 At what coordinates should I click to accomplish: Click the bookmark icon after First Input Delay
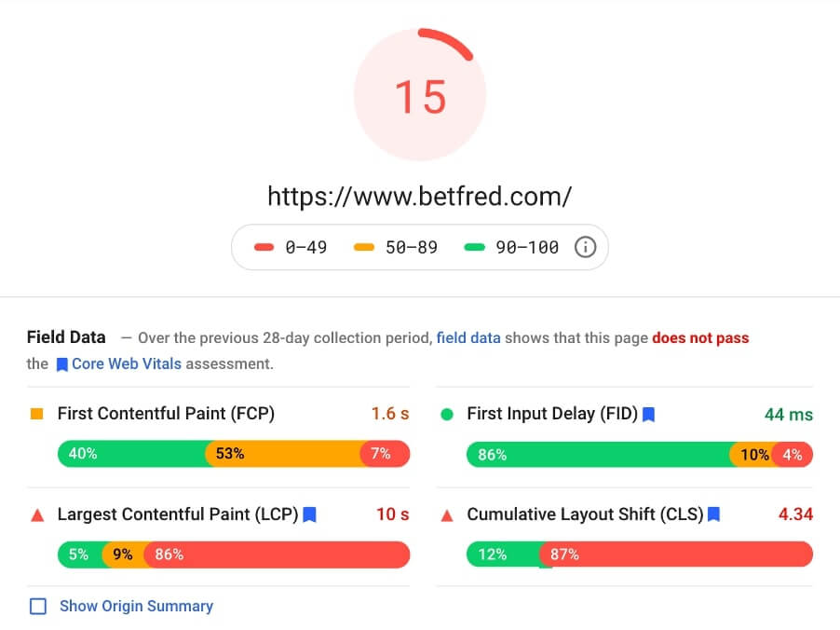[x=648, y=415]
